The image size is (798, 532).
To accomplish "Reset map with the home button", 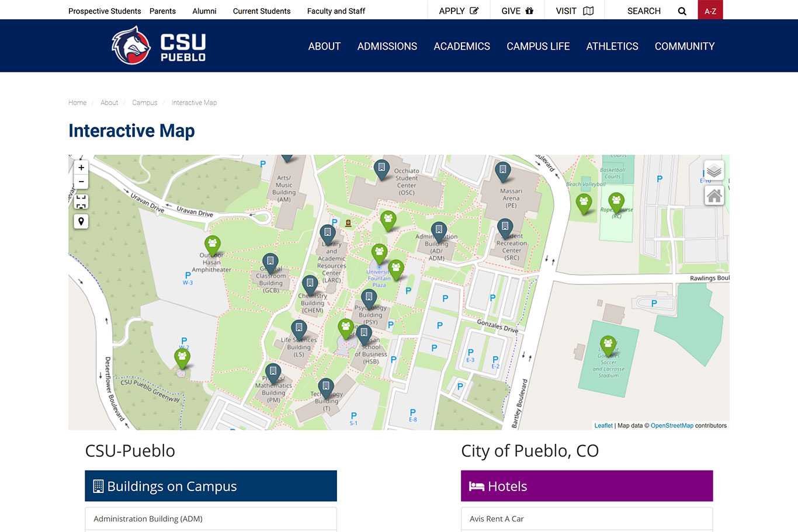I will coord(714,196).
